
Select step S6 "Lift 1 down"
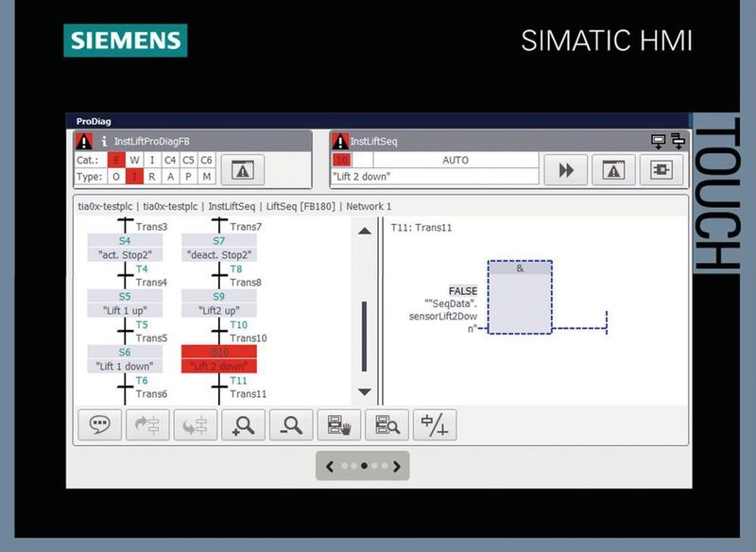[125, 359]
